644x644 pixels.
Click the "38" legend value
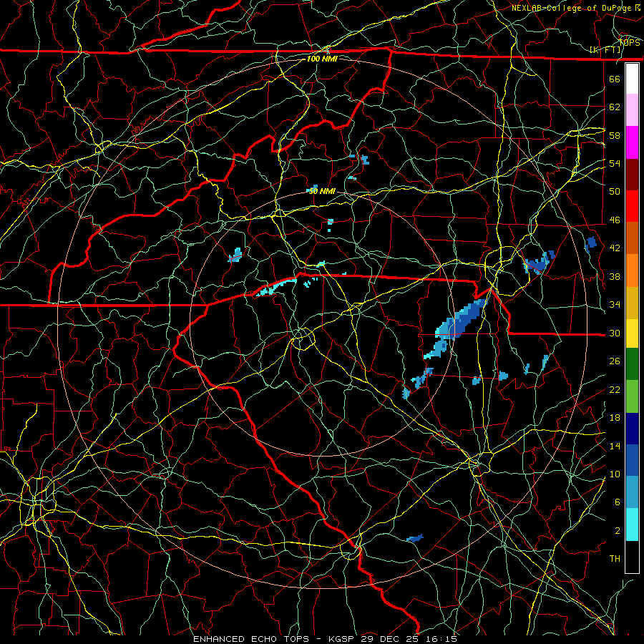pyautogui.click(x=615, y=276)
